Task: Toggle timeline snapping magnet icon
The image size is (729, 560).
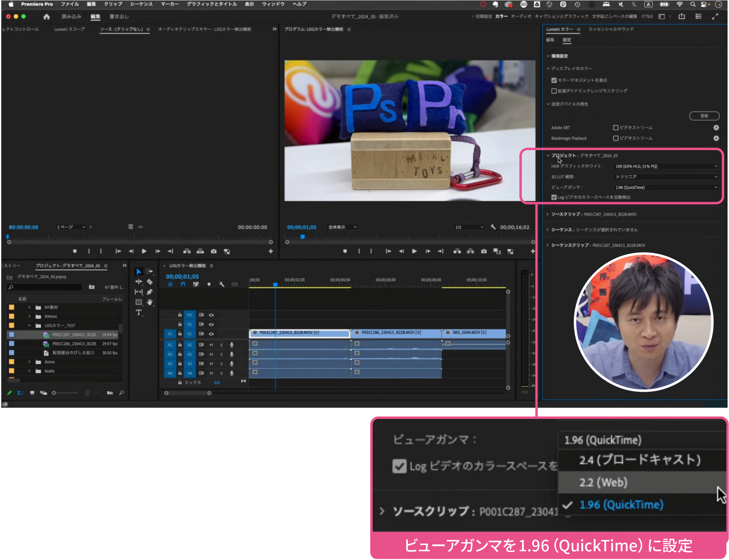Action: point(183,284)
